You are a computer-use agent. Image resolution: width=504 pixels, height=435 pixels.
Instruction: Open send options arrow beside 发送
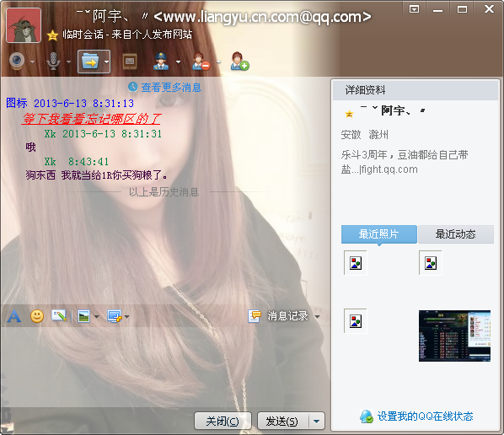(317, 421)
